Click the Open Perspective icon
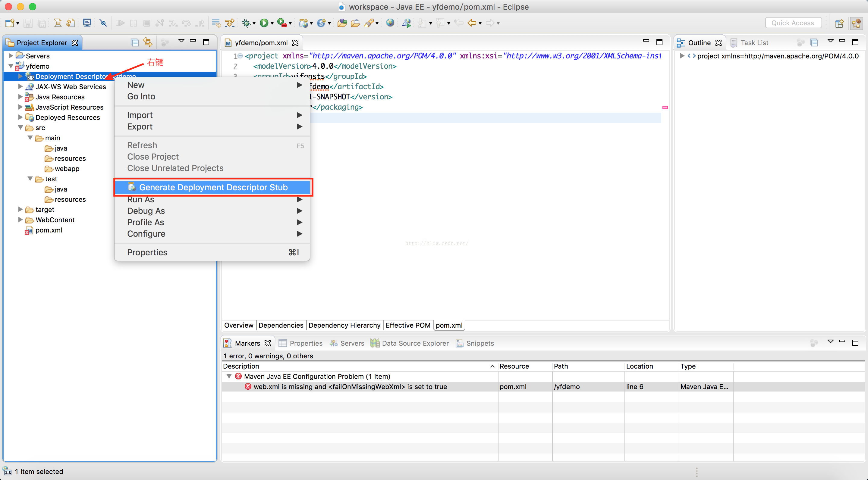The height and width of the screenshot is (480, 868). 839,23
